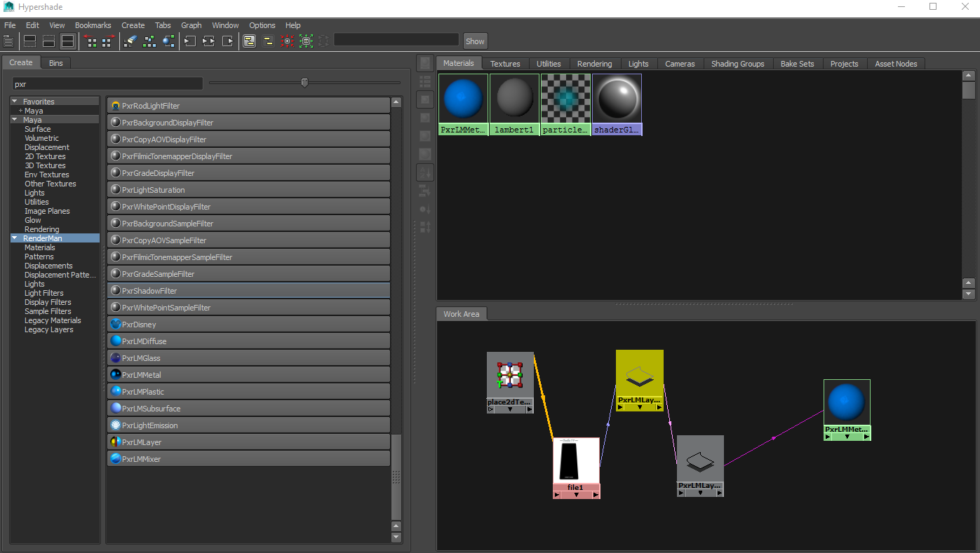Show input and output connections icon

click(209, 41)
